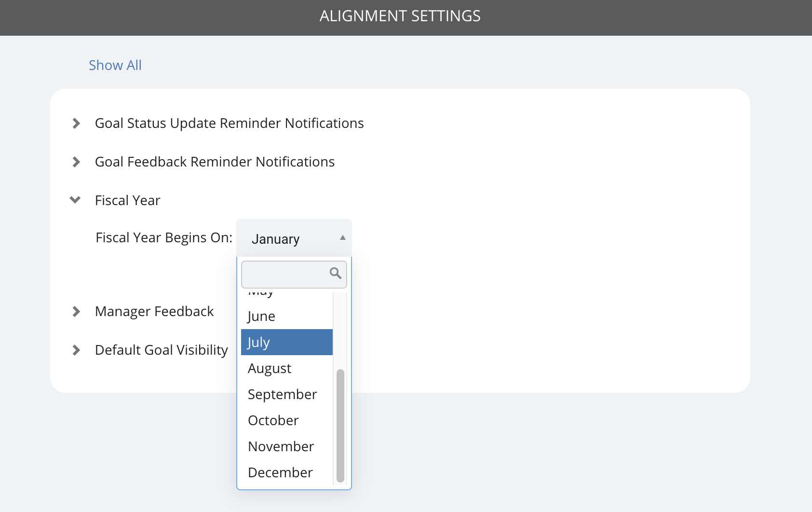Expand the Default Goal Visibility chevron
Image resolution: width=812 pixels, height=512 pixels.
click(x=76, y=350)
